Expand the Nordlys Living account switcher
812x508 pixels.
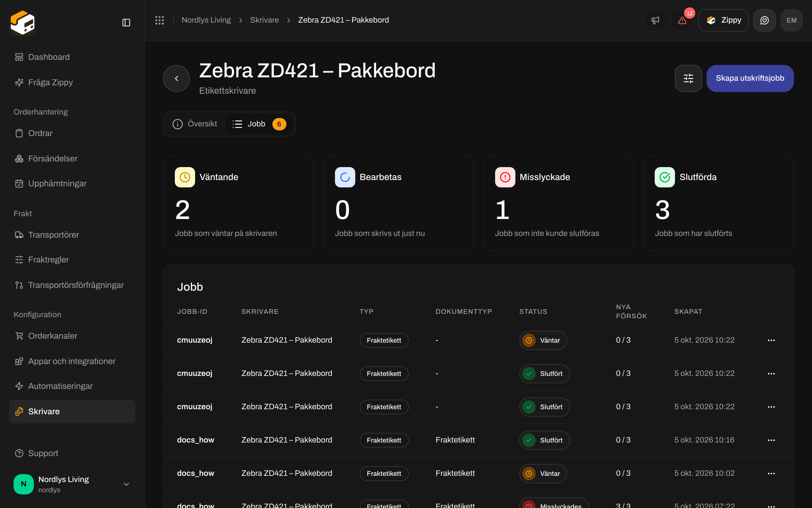(72, 484)
